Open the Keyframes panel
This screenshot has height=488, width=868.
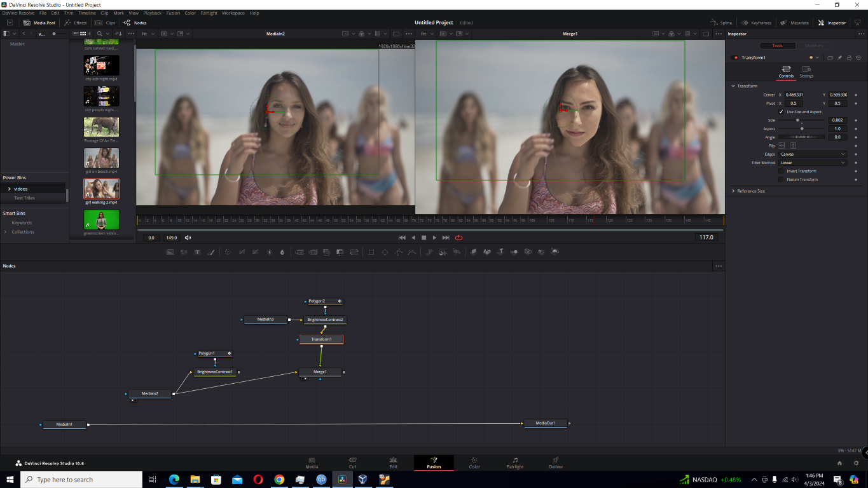(x=756, y=23)
